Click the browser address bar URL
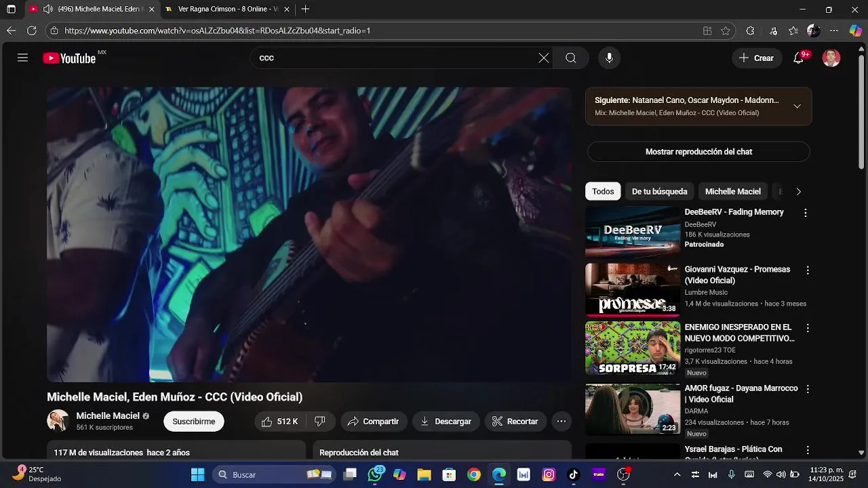The width and height of the screenshot is (868, 488). [x=218, y=30]
